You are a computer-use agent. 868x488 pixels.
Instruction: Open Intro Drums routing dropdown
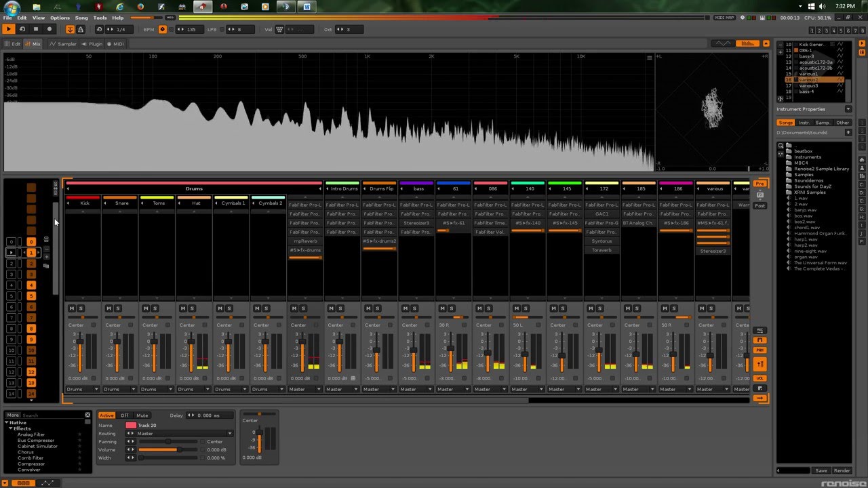342,389
